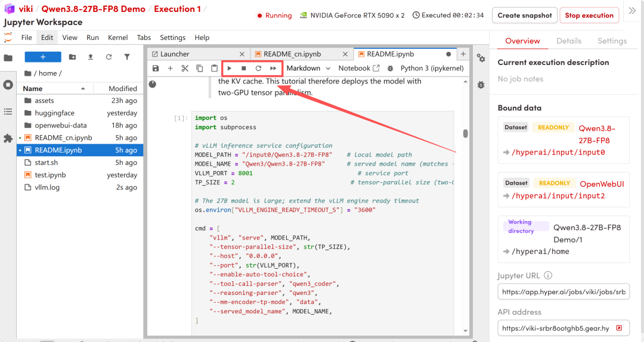Image resolution: width=644 pixels, height=342 pixels.
Task: Insert a cell below using the plus icon
Action: point(170,68)
